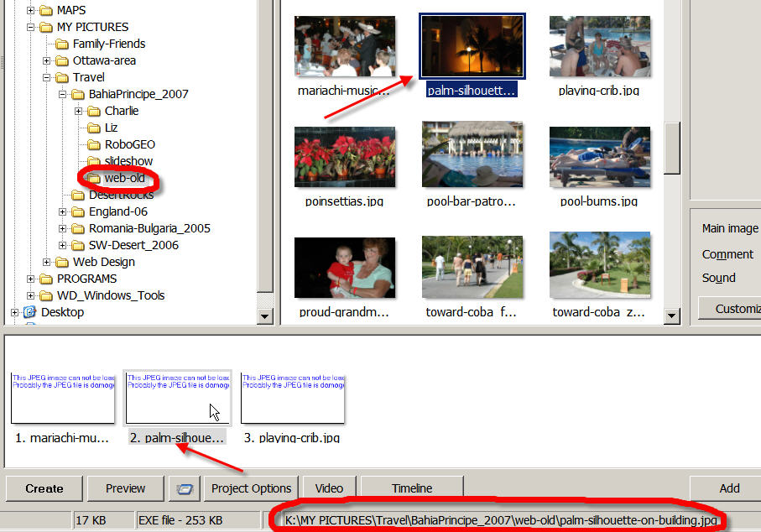Screen dimensions: 761x532
Task: Expand the England-06 folder node
Action: click(63, 211)
